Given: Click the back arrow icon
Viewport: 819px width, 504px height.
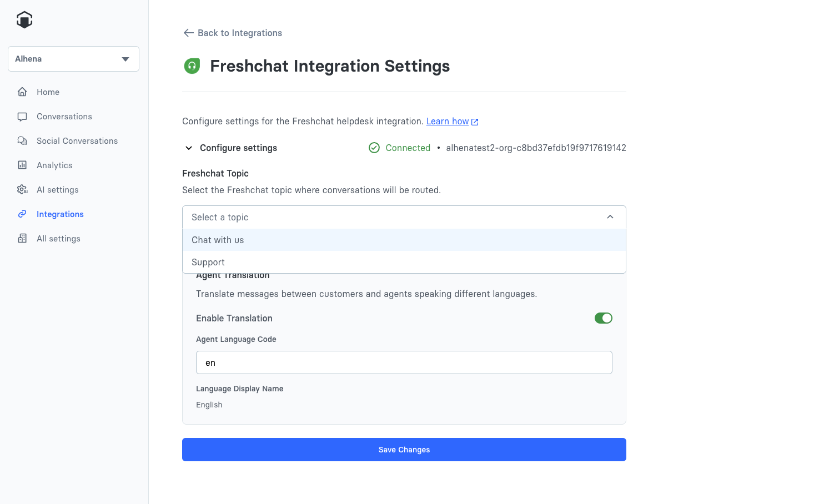Looking at the screenshot, I should tap(188, 33).
